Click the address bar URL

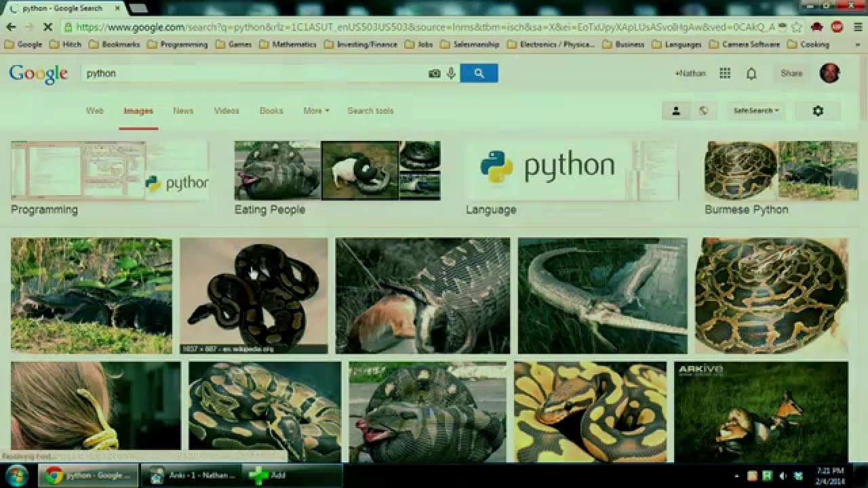424,27
